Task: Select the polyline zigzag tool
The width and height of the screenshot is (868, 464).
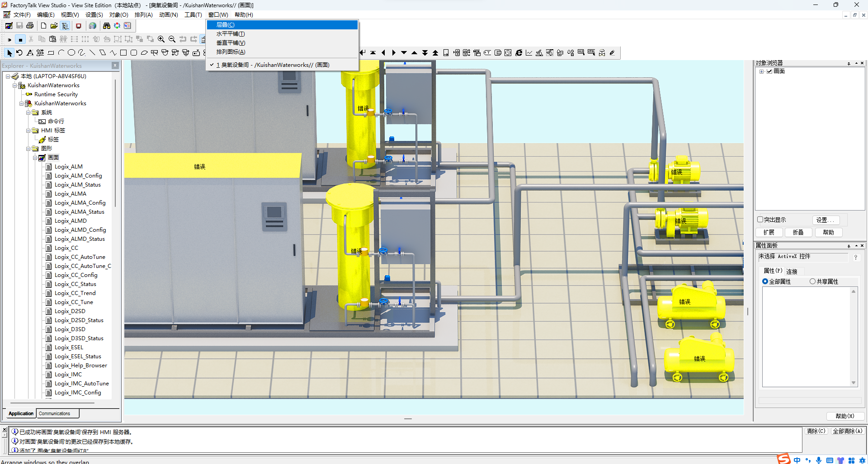Action: (x=113, y=53)
